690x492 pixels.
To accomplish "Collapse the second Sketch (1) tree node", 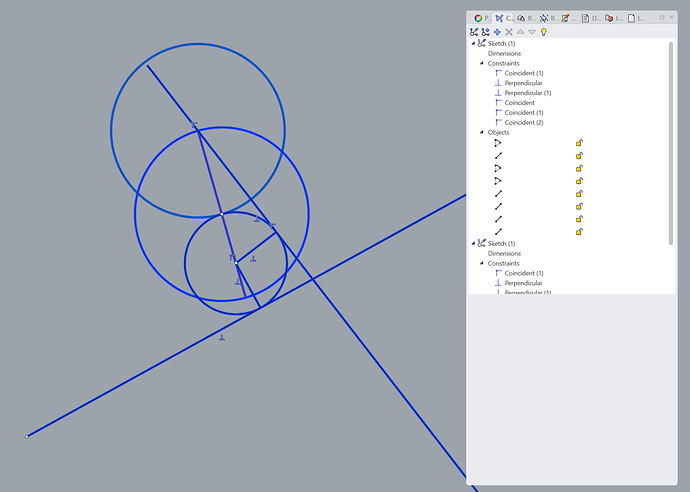I will (473, 243).
